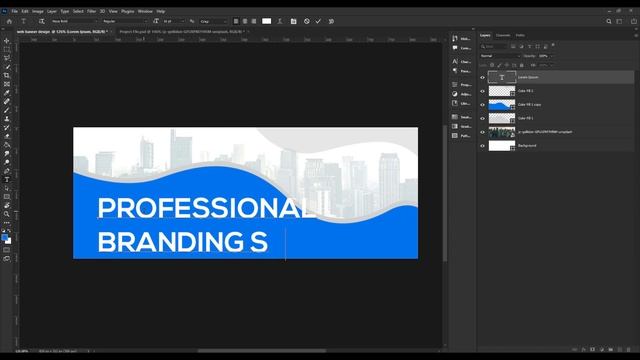Select the Crop tool
The width and height of the screenshot is (640, 360).
point(7,76)
